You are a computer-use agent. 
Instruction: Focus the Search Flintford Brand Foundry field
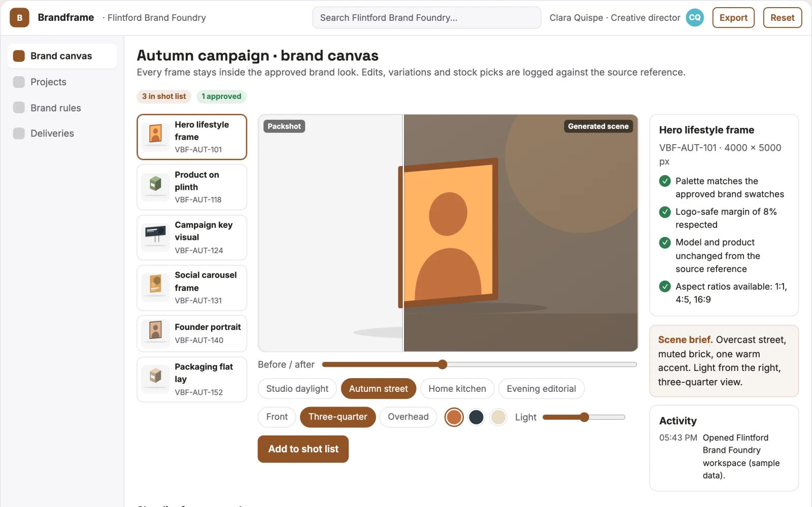(427, 18)
